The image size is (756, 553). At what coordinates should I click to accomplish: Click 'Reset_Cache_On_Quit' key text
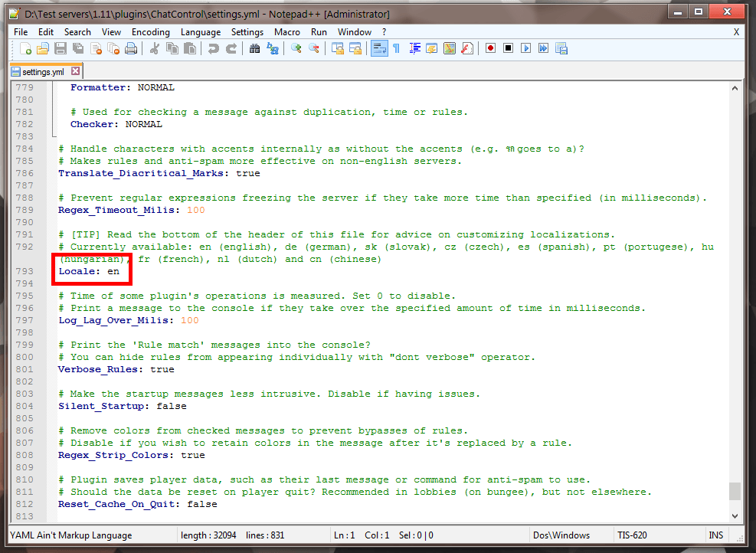pos(116,504)
